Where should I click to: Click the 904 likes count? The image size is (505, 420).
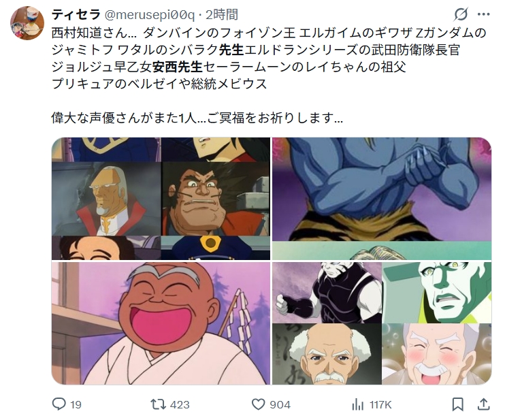click(280, 404)
